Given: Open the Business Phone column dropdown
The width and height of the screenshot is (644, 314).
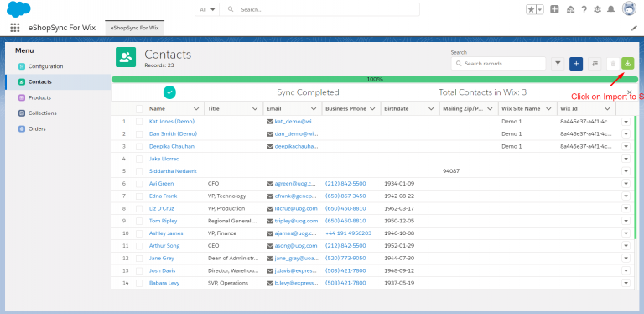Looking at the screenshot, I should pos(372,109).
